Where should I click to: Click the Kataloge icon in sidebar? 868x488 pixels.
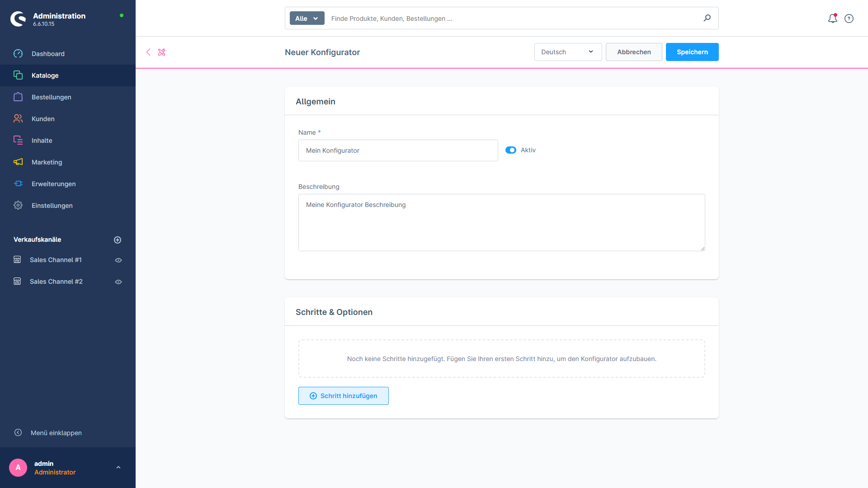tap(18, 75)
